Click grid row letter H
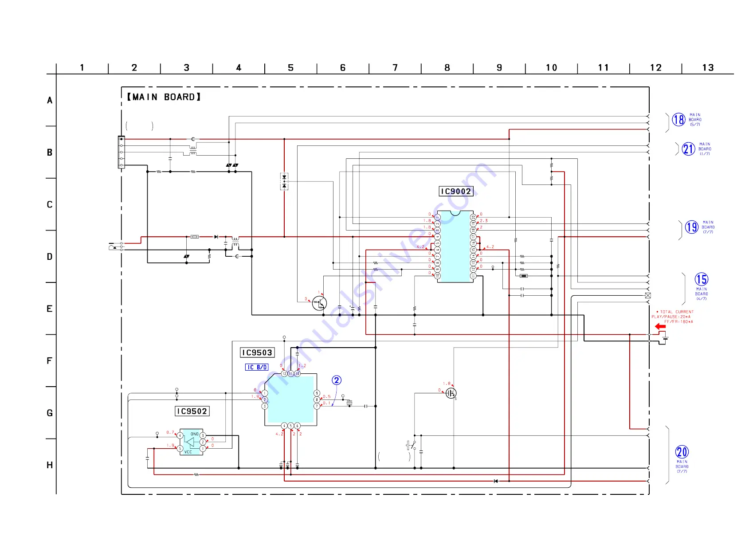Viewport: 745px width, 560px height. 50,465
